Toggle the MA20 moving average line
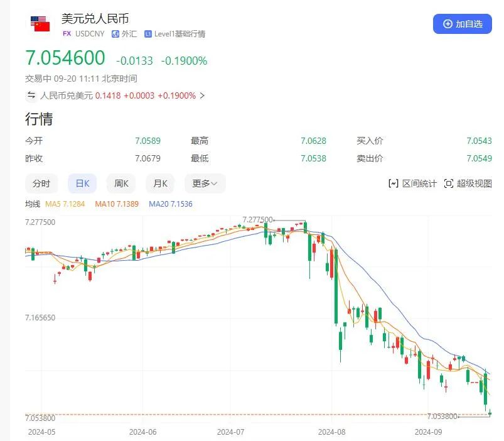Viewport: 504px width, 441px height. click(x=170, y=204)
